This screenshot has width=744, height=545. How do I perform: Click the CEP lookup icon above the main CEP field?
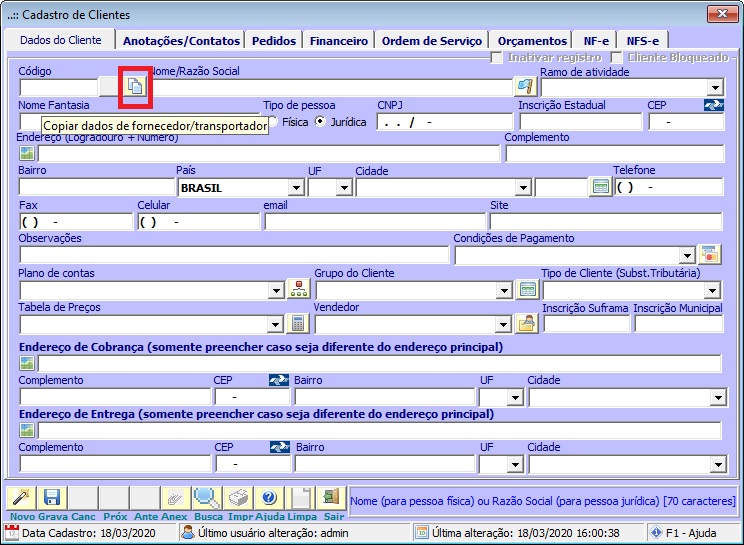[714, 105]
